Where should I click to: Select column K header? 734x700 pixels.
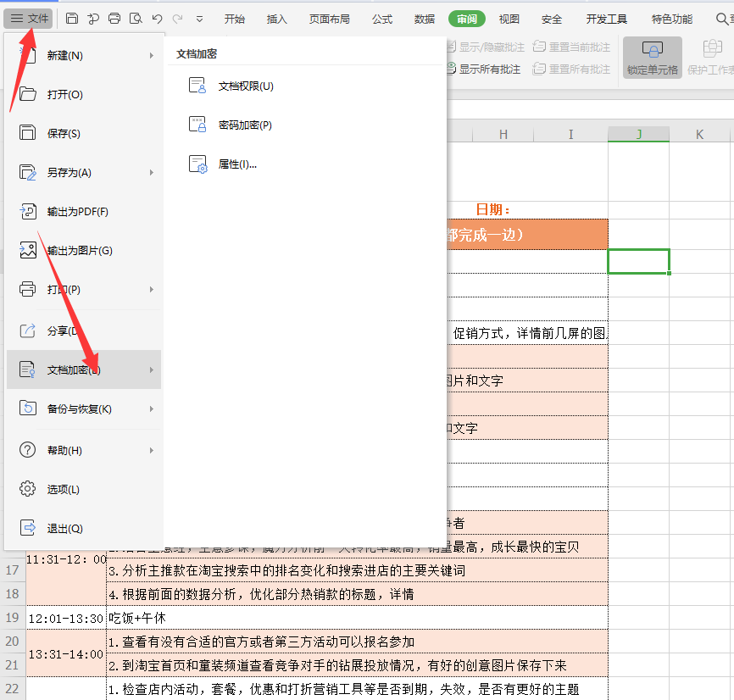pos(699,134)
